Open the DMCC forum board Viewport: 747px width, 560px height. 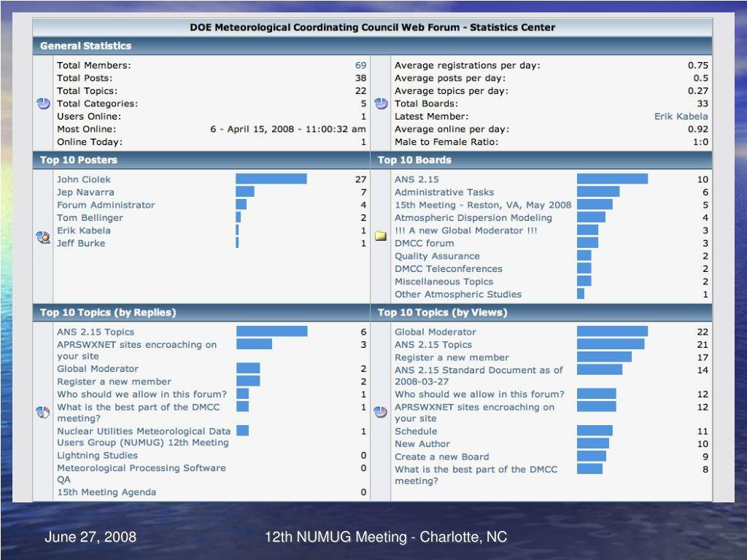click(x=424, y=244)
